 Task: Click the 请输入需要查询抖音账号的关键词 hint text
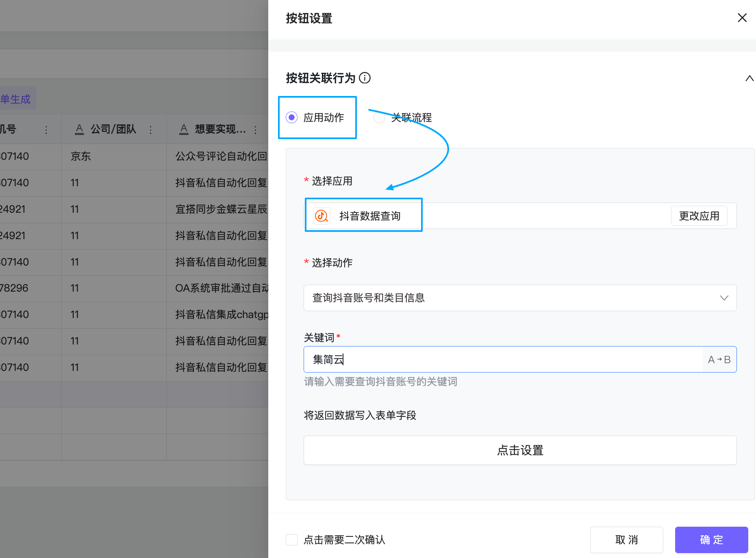(x=381, y=381)
